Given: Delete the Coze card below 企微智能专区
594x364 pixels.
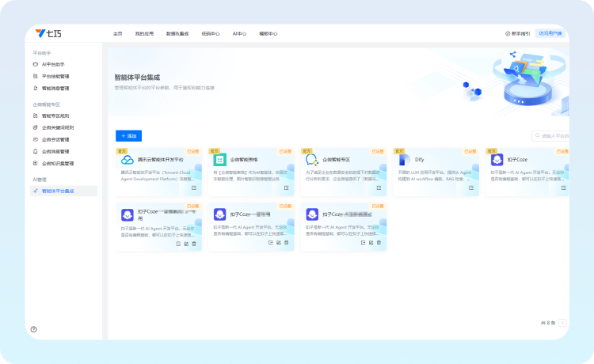Looking at the screenshot, I should tap(379, 243).
